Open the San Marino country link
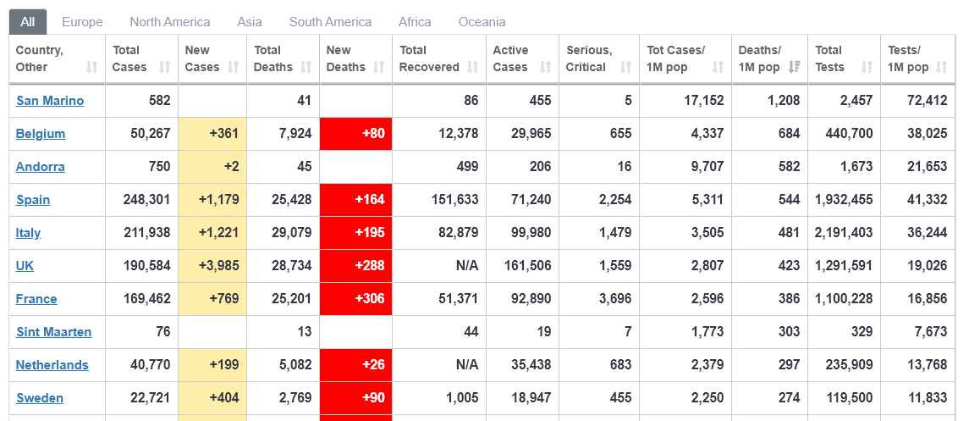The width and height of the screenshot is (980, 421). pos(50,101)
